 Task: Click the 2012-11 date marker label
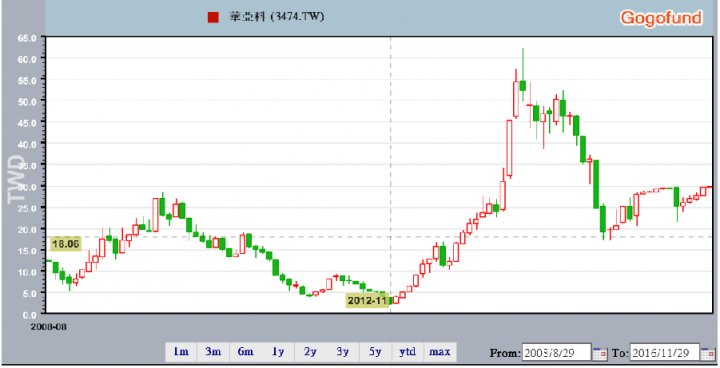click(x=367, y=301)
